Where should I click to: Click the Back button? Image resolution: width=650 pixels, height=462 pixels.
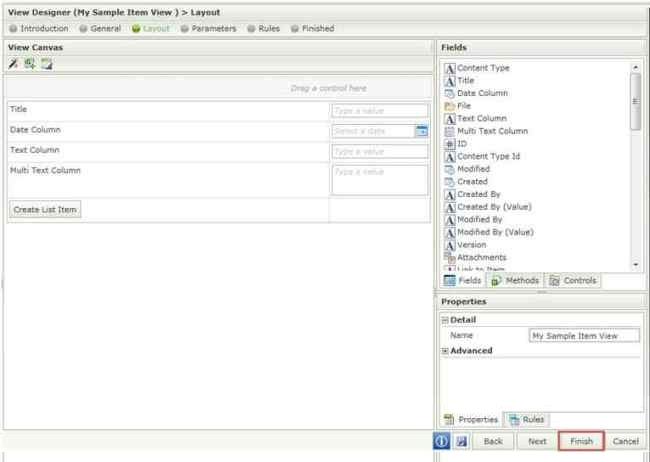493,441
